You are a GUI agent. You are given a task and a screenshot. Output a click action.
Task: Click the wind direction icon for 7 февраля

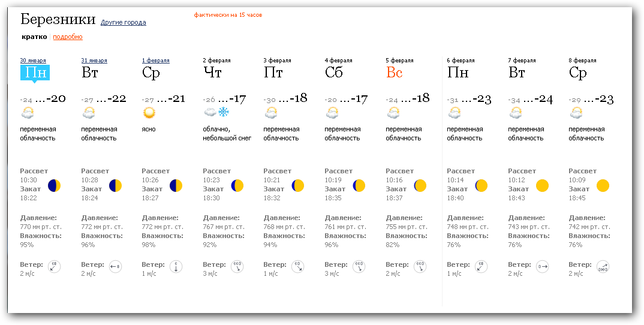[x=543, y=267]
